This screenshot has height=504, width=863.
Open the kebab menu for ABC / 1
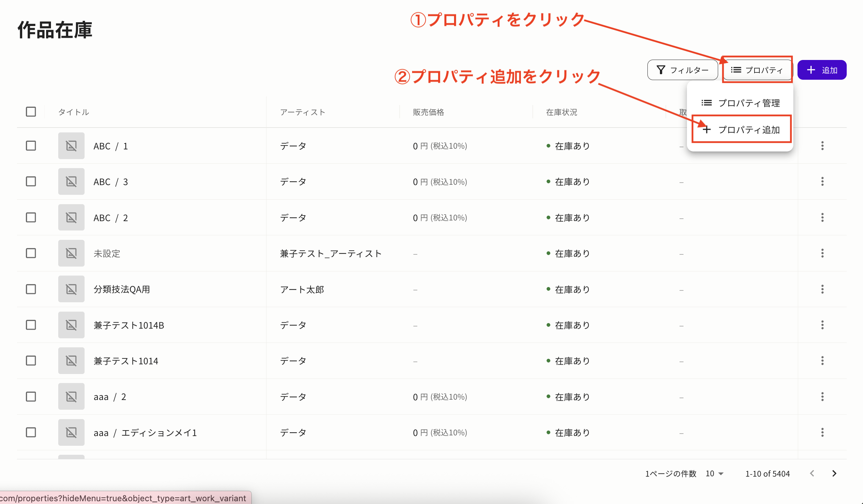[822, 146]
